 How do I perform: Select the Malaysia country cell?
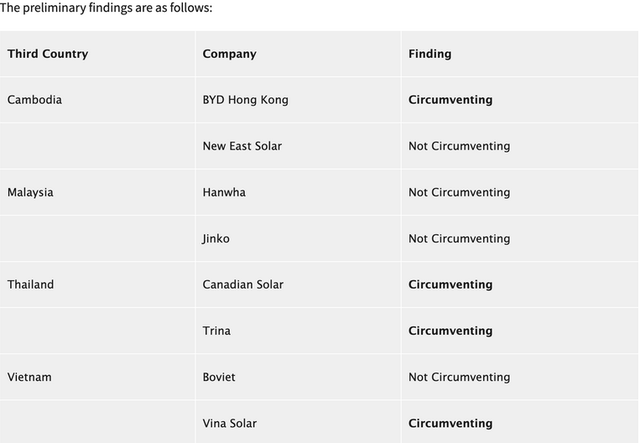coord(30,192)
